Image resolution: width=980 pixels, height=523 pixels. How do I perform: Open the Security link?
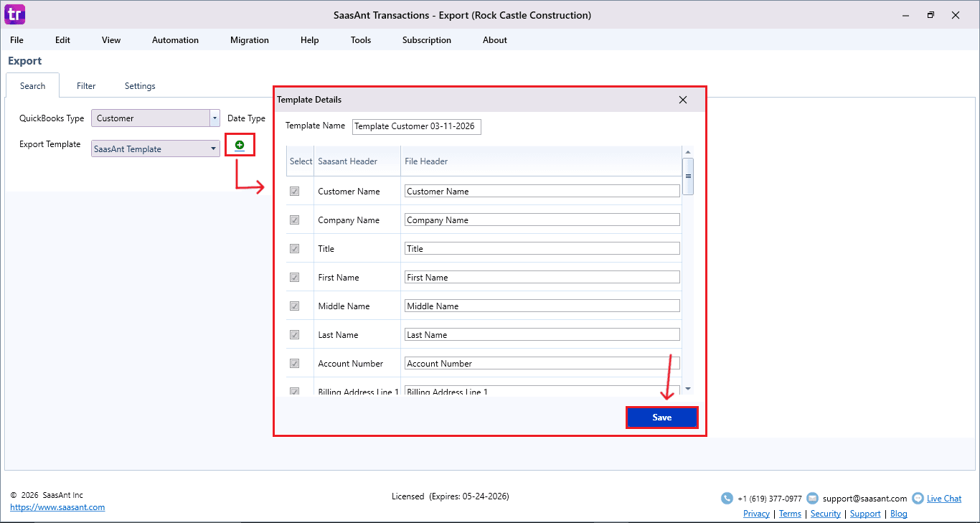[x=826, y=514]
